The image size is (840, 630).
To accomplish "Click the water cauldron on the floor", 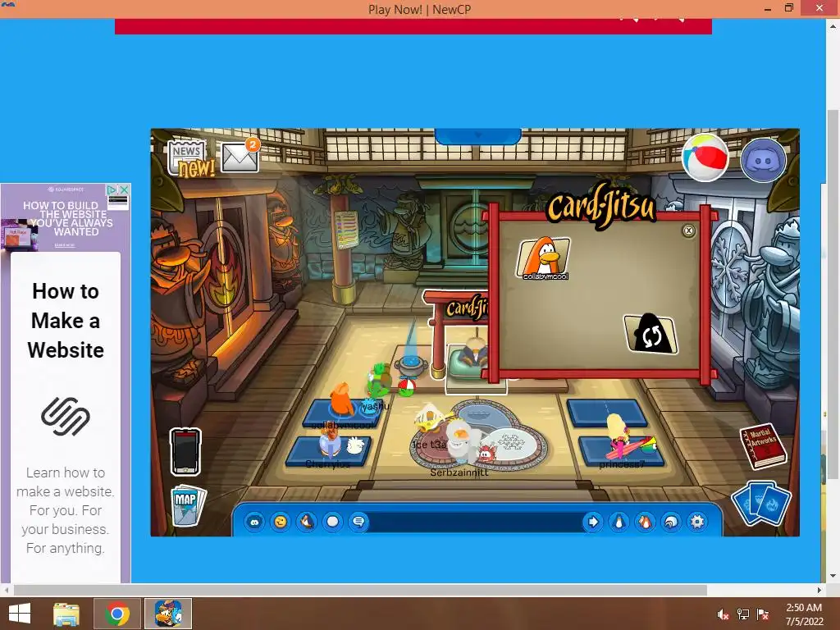I will (412, 367).
